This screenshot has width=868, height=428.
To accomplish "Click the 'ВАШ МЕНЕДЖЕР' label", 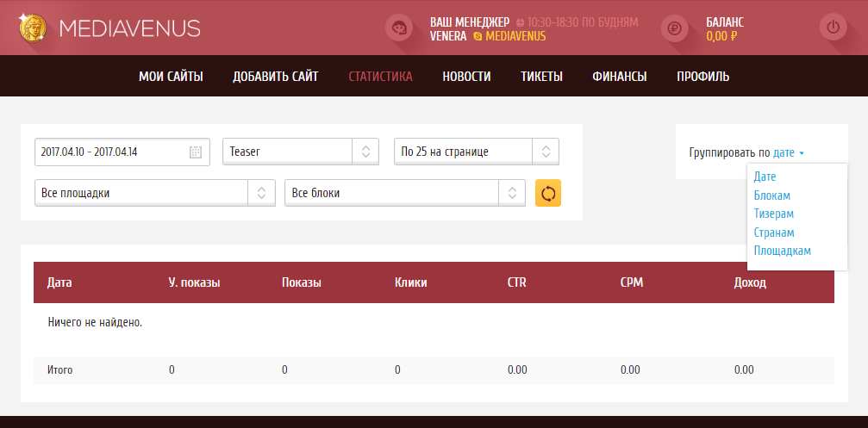I will (470, 22).
